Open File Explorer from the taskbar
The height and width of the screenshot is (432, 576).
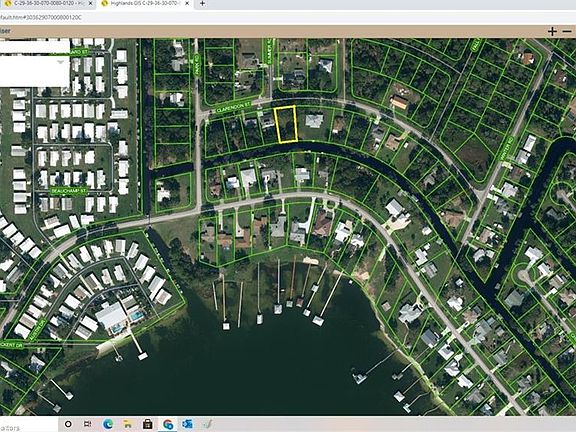[x=127, y=424]
